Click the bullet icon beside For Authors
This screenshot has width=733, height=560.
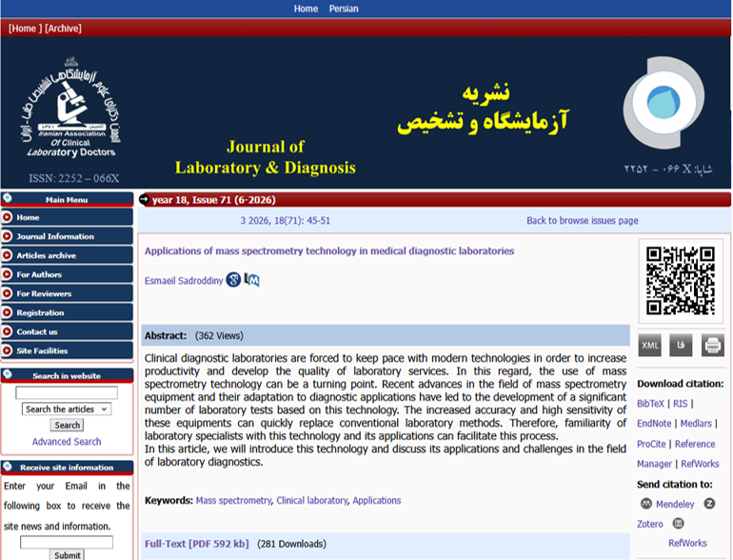pos(7,274)
